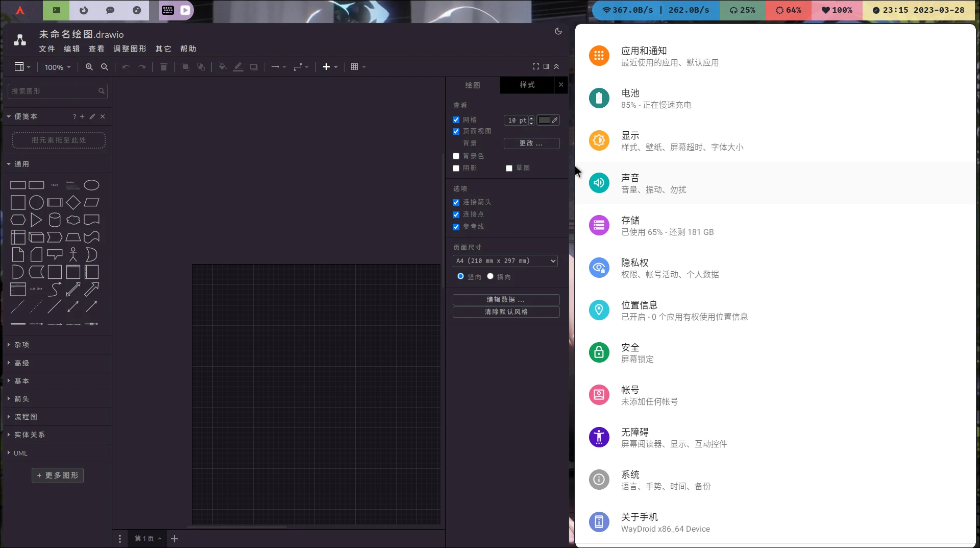Click the Zoom In magnifier icon
Image resolution: width=980 pixels, height=548 pixels.
pos(89,66)
